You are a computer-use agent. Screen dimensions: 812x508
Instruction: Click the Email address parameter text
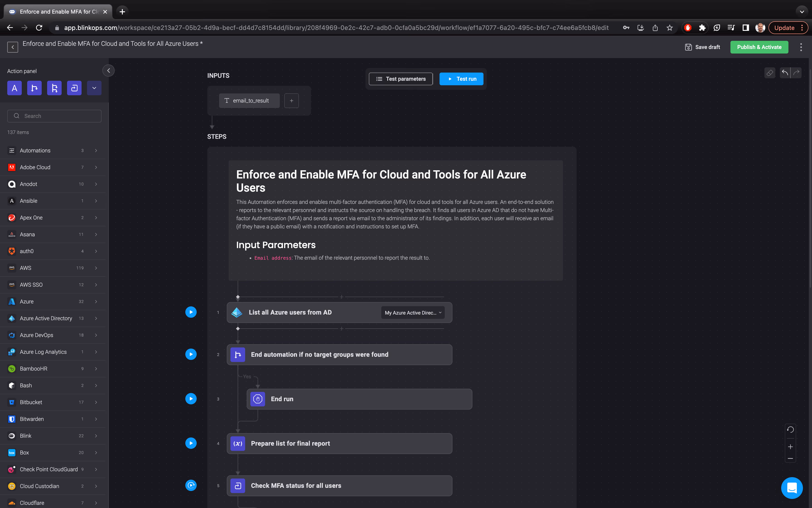(x=273, y=258)
